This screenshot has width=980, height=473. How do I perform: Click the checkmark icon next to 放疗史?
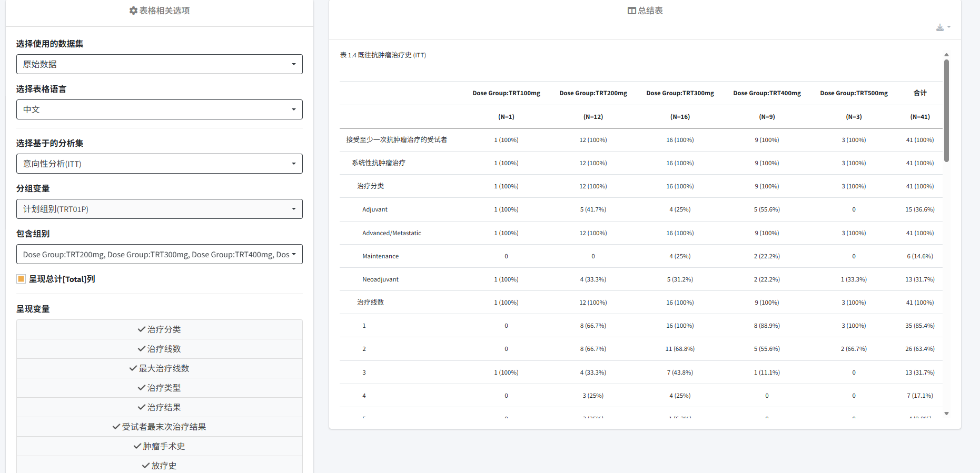pos(145,466)
